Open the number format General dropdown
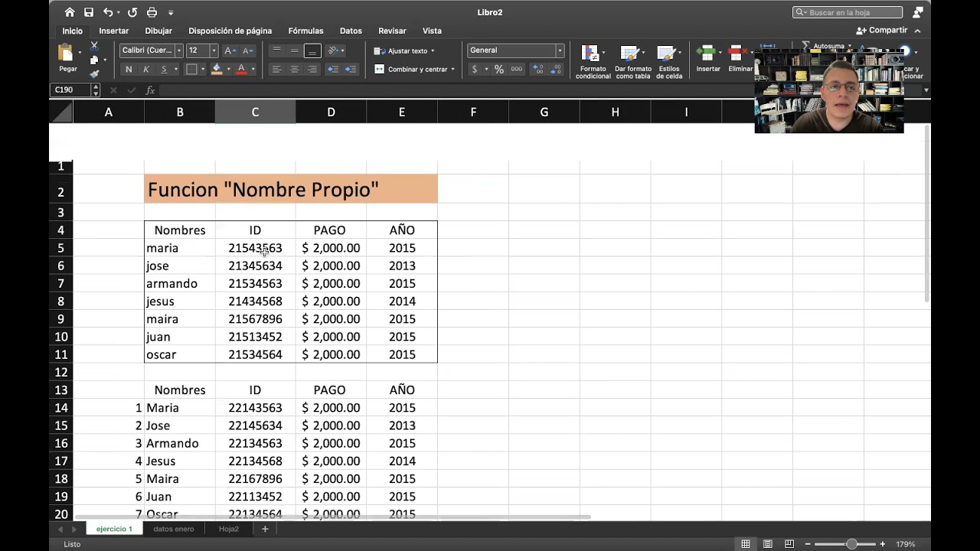 [x=560, y=51]
